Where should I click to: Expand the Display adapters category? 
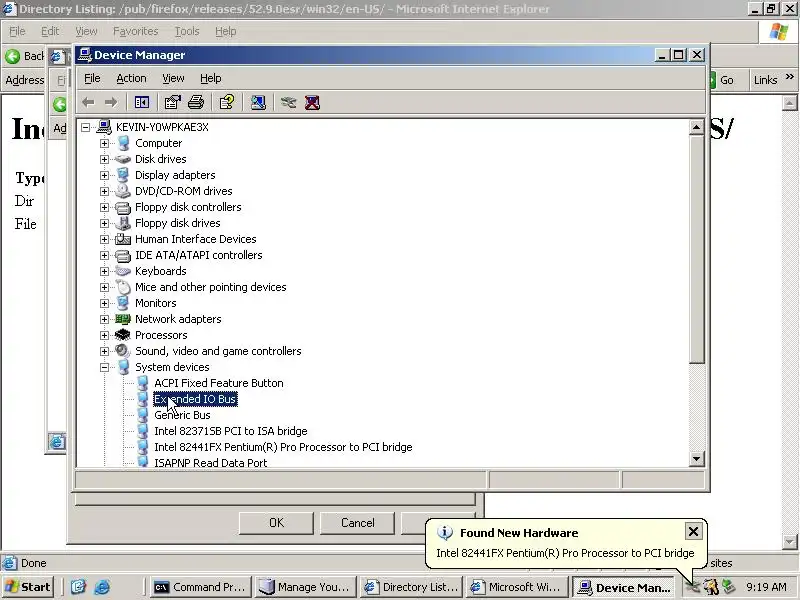[104, 175]
